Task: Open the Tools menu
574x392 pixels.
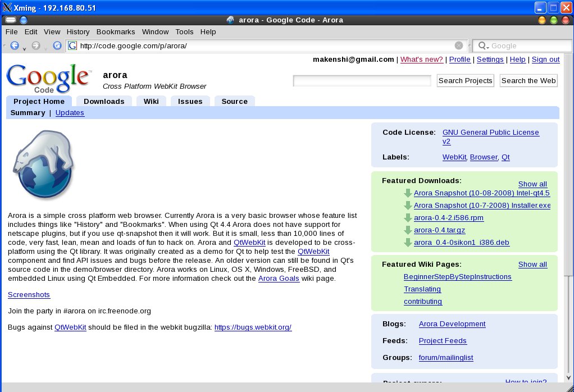Action: click(184, 32)
